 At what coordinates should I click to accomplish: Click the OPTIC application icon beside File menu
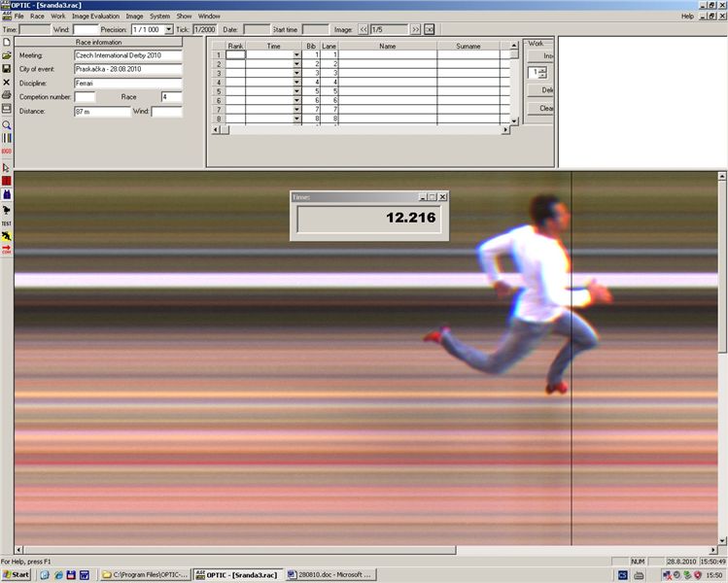click(6, 16)
